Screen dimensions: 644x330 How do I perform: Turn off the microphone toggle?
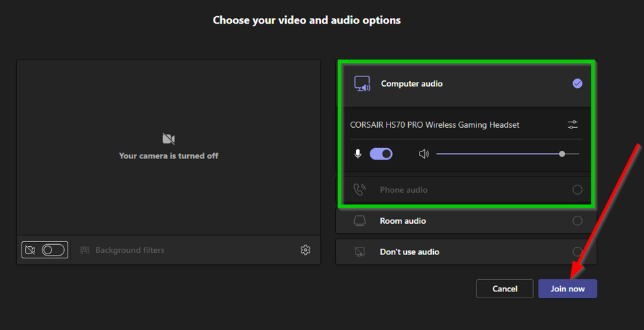(x=381, y=154)
